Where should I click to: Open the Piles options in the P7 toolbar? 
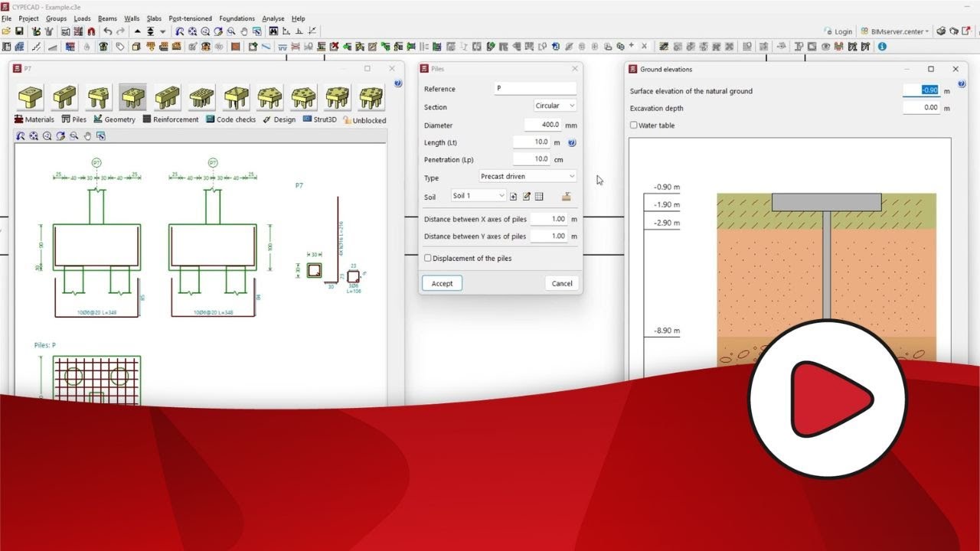(x=76, y=119)
